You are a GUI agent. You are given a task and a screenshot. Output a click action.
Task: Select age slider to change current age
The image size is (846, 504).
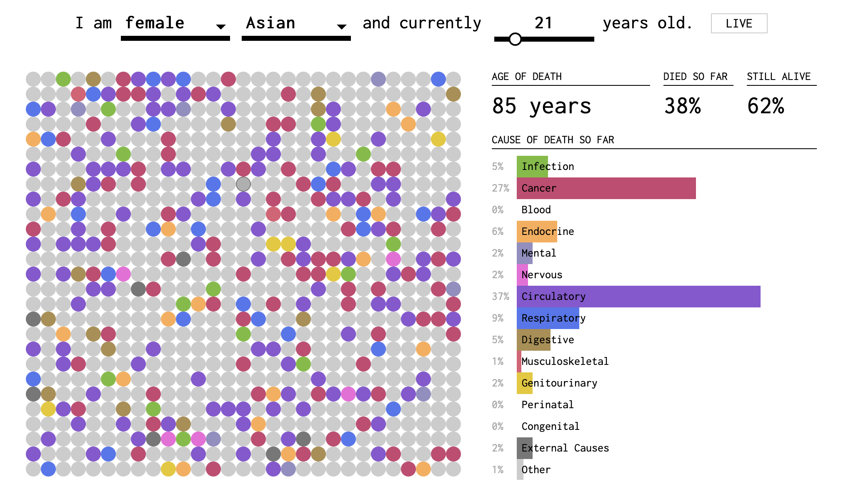point(513,37)
